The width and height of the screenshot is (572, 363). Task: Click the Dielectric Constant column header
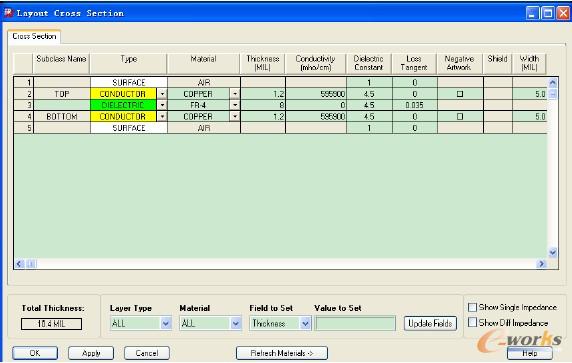pos(368,63)
